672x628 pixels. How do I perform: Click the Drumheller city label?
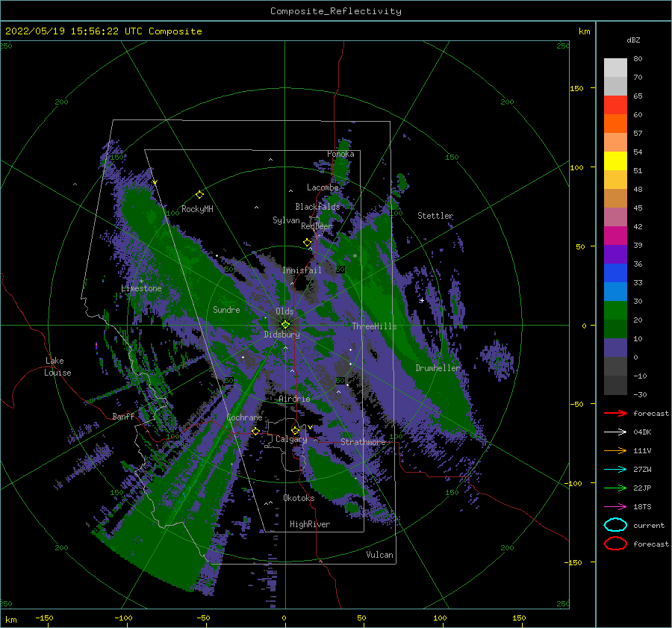pyautogui.click(x=438, y=368)
